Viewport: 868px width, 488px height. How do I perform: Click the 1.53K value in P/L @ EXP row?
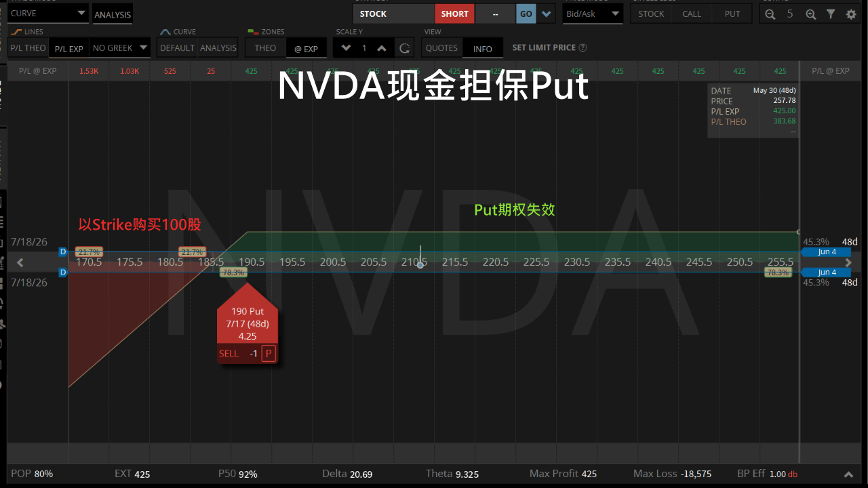(89, 71)
